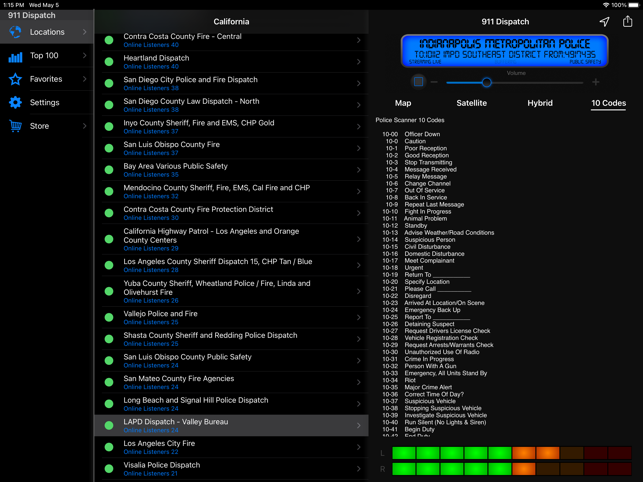
Task: Open chevron for San Diego City Police and Fire
Action: coord(358,83)
